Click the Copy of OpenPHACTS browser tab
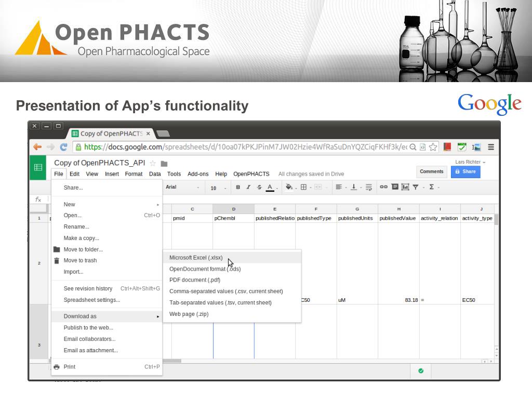 click(111, 134)
